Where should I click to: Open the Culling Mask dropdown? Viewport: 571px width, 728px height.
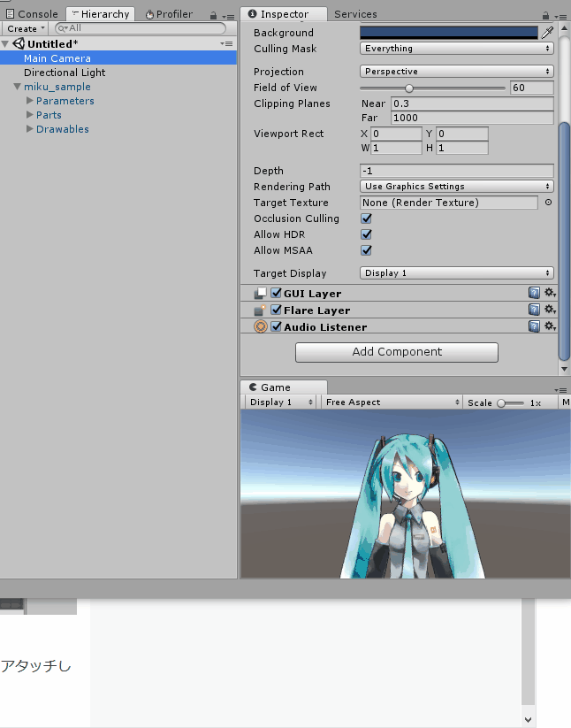pyautogui.click(x=456, y=49)
